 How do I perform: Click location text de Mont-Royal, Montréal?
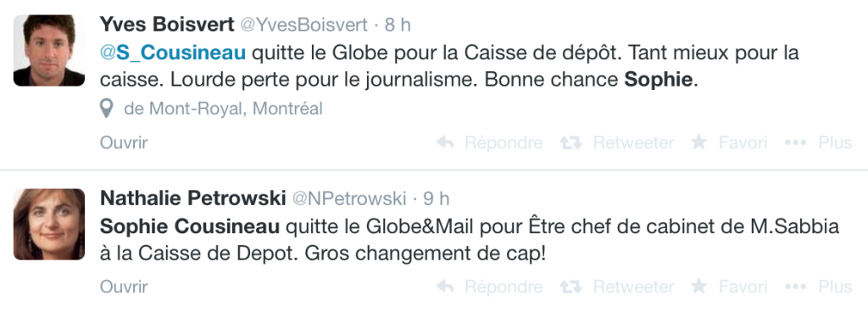(x=223, y=109)
